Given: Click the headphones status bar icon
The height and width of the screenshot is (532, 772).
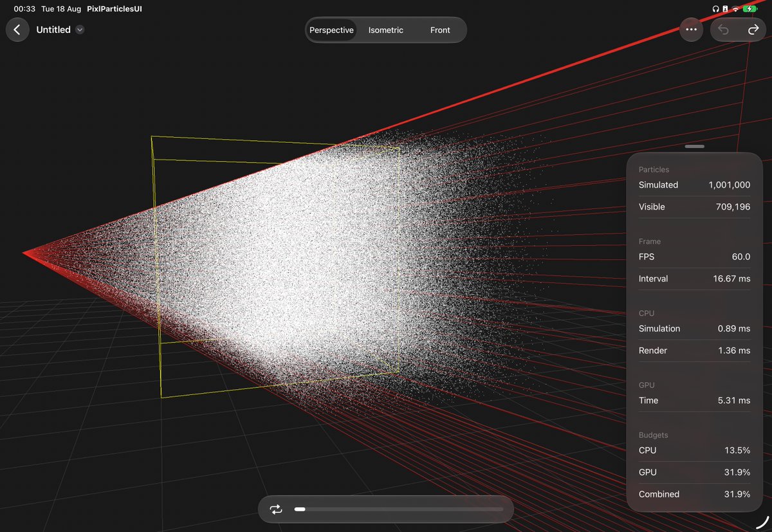Looking at the screenshot, I should coord(715,9).
